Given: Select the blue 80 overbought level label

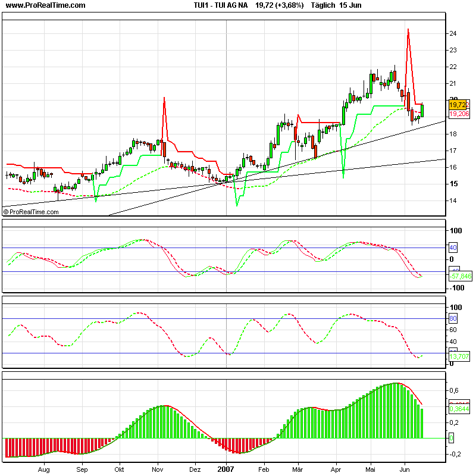Looking at the screenshot, I should click(453, 320).
